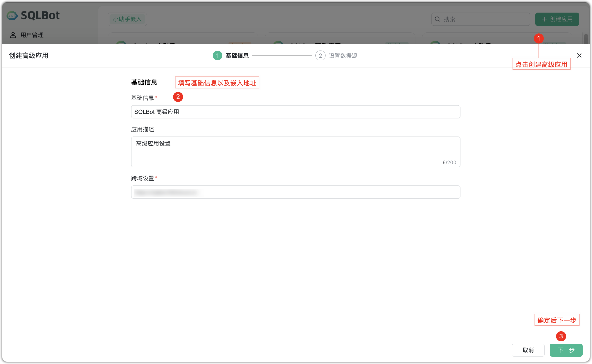Click annotation badge numbered 3
This screenshot has width=592, height=364.
pos(561,336)
